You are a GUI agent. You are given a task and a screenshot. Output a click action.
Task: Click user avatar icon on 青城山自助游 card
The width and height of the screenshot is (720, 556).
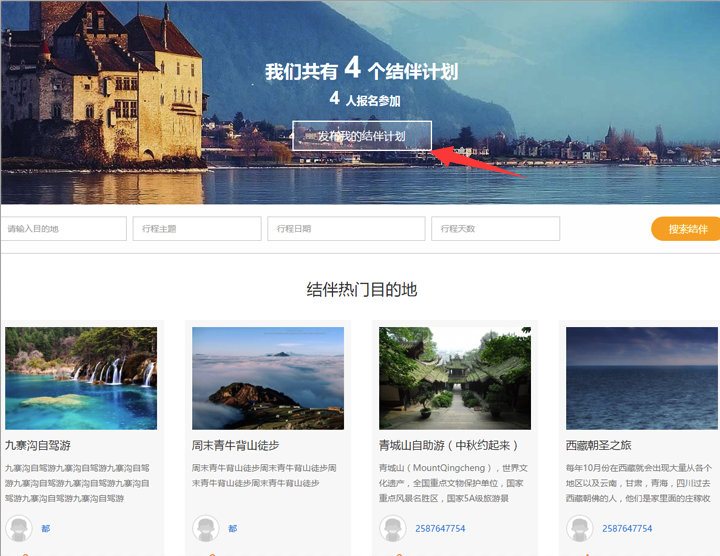[393, 529]
